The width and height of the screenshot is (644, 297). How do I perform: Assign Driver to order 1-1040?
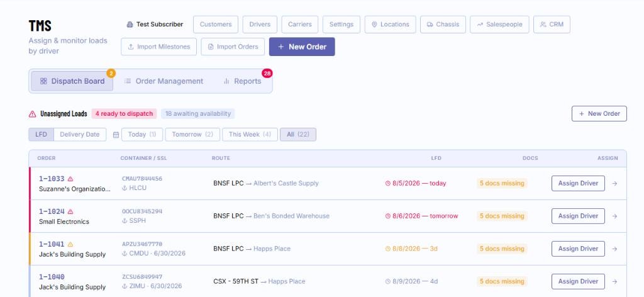pyautogui.click(x=578, y=282)
